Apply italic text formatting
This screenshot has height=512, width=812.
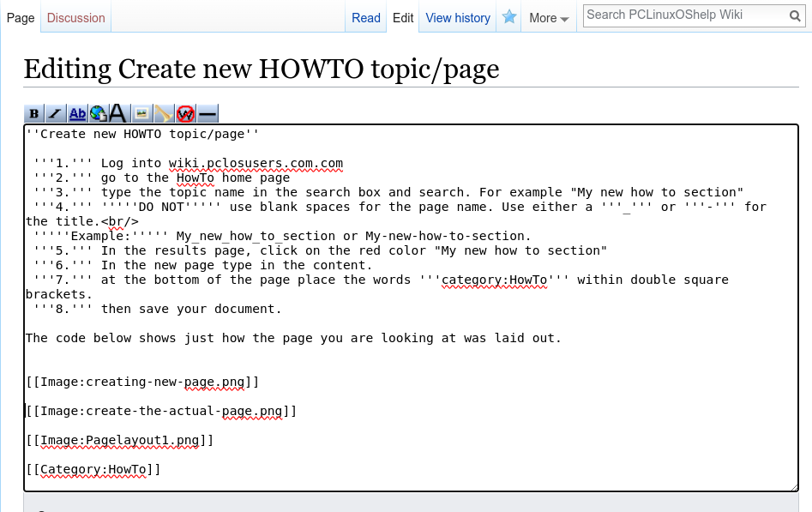[x=55, y=113]
